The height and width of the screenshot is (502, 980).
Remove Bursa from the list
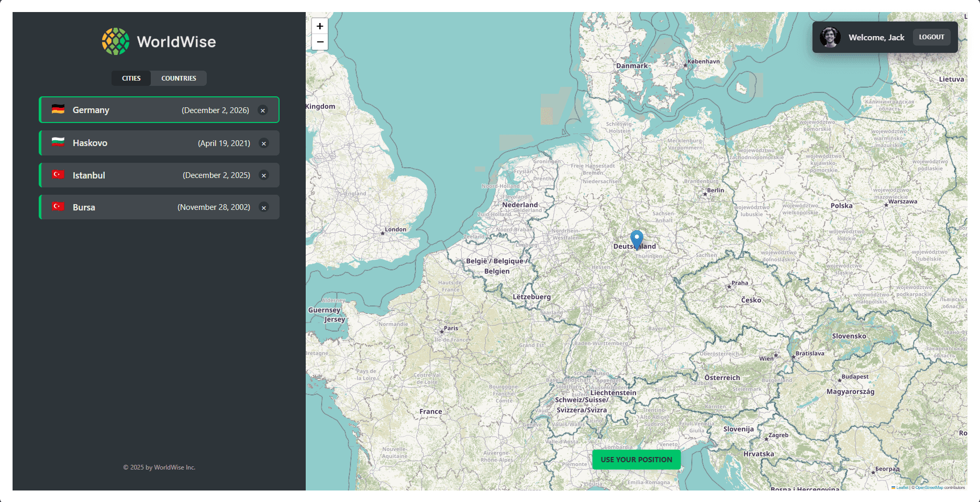tap(263, 207)
